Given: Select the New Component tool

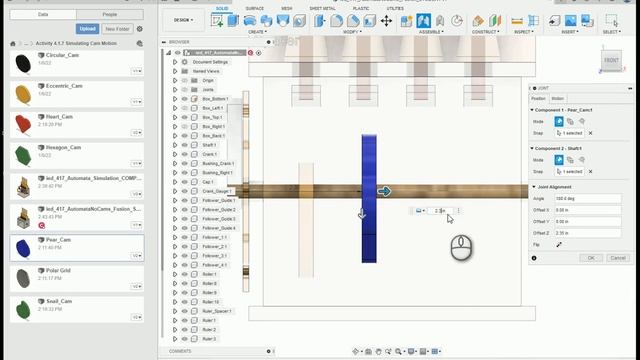Looking at the screenshot, I should click(407, 20).
